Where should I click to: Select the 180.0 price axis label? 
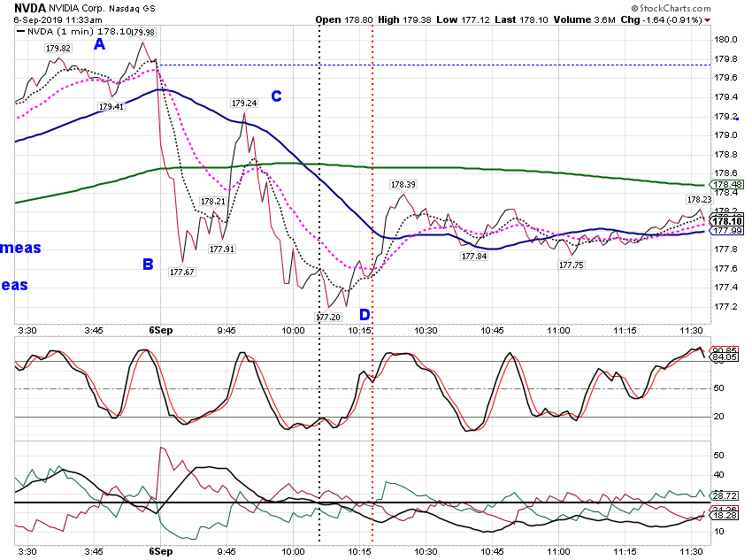[725, 39]
